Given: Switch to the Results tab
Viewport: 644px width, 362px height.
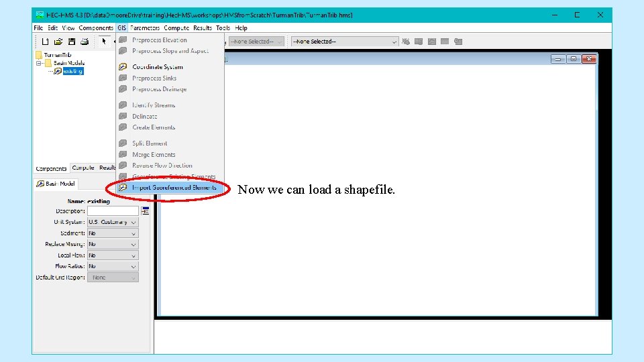Looking at the screenshot, I should [x=107, y=168].
